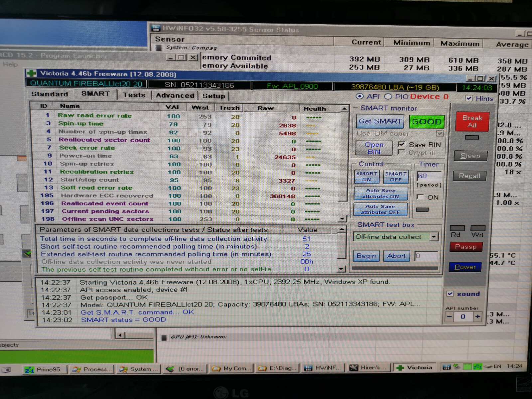Disable the sound checkbox

click(450, 294)
